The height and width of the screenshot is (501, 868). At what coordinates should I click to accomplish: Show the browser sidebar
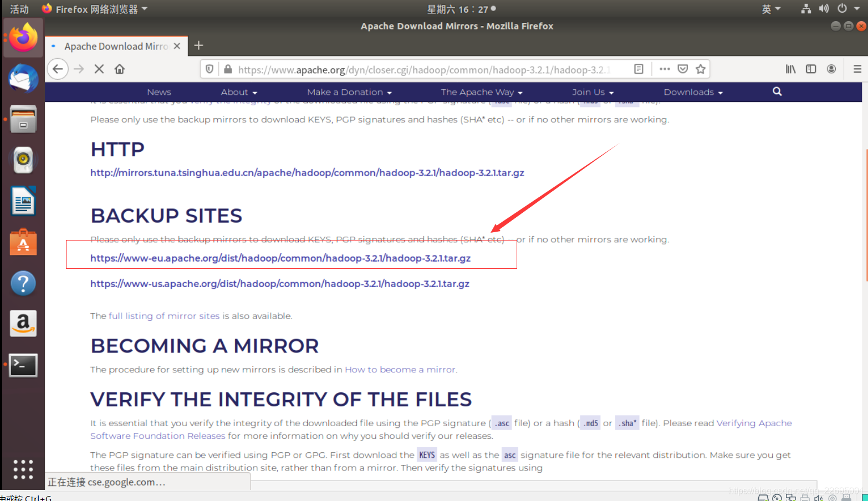coord(811,69)
